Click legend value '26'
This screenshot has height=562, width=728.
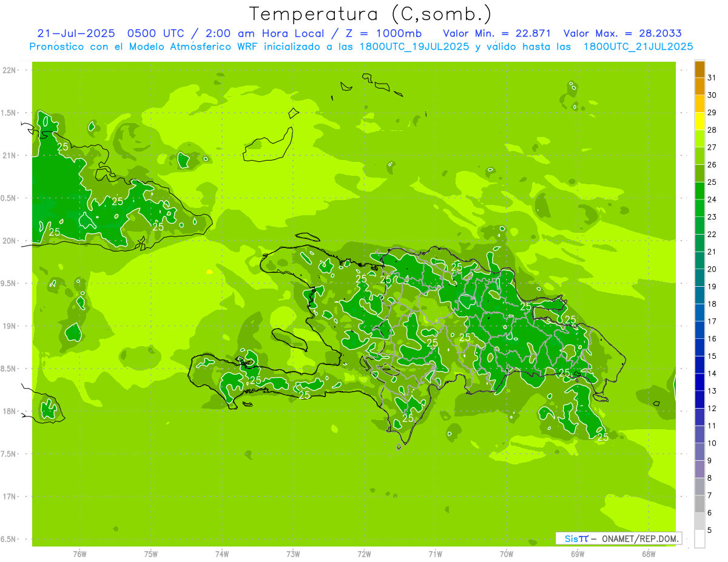(712, 165)
